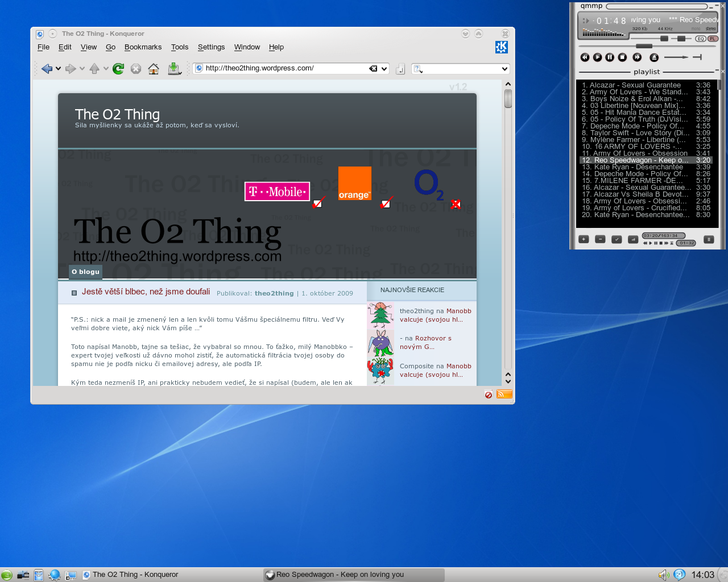Toggle qmmp repeat button
728x582 pixels.
pyautogui.click(x=697, y=57)
